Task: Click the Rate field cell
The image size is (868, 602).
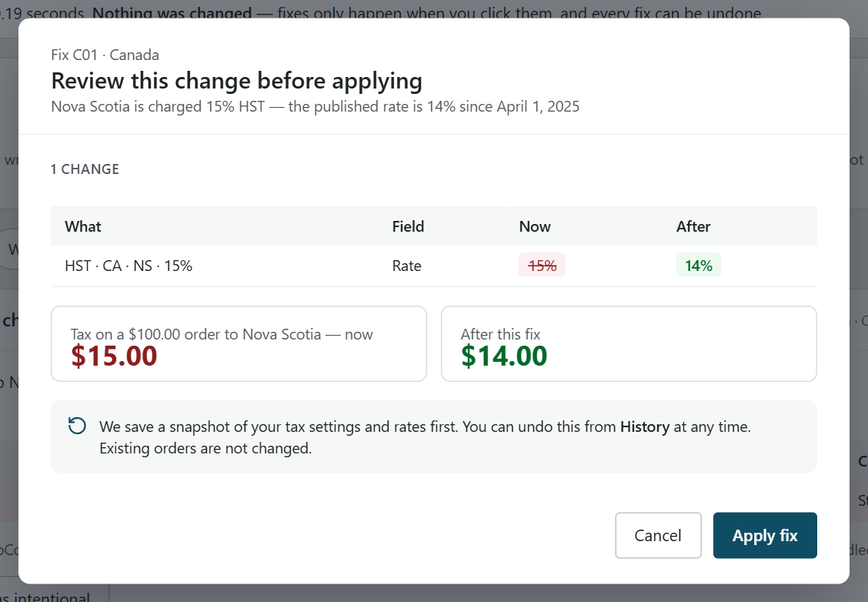Action: tap(407, 266)
